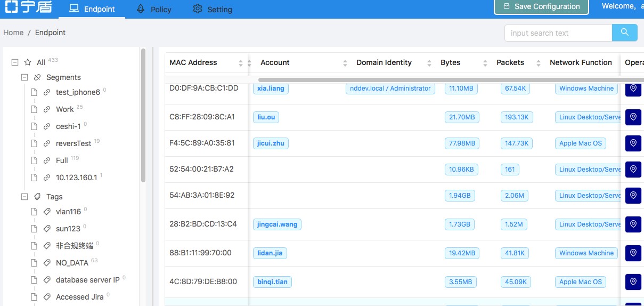Collapse the Tags tree group
This screenshot has height=306, width=644.
[25, 197]
